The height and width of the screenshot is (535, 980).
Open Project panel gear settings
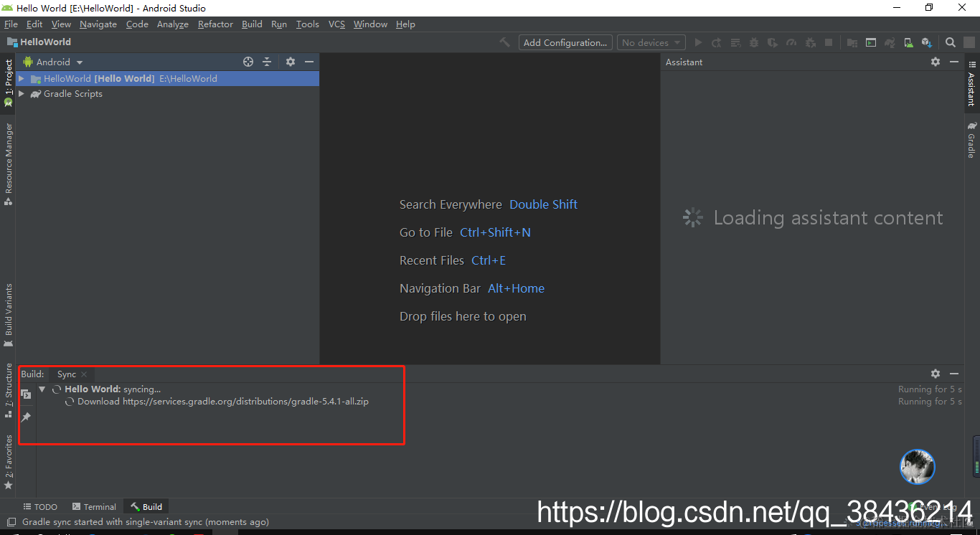[x=291, y=62]
